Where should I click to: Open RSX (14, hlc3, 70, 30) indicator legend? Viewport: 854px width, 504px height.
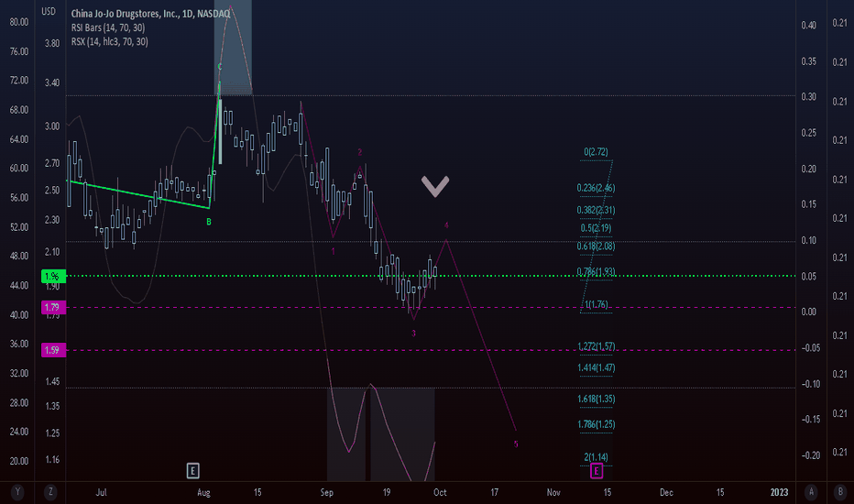109,41
